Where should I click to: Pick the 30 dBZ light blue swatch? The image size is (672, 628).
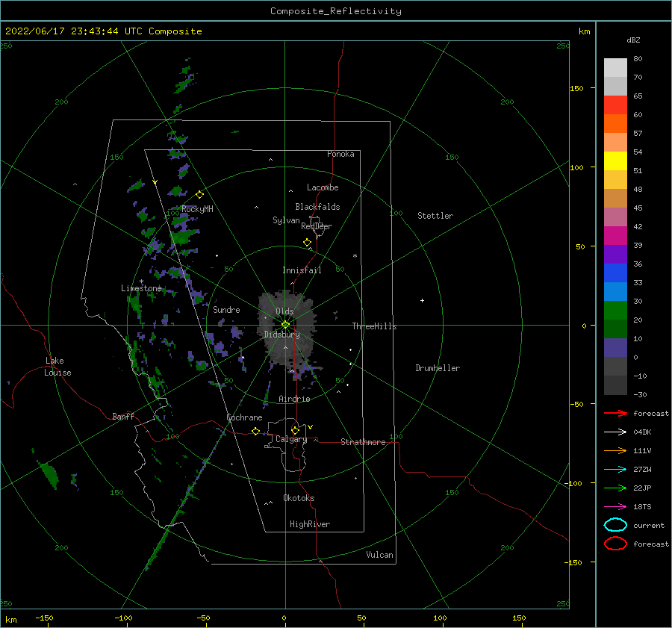tap(615, 291)
